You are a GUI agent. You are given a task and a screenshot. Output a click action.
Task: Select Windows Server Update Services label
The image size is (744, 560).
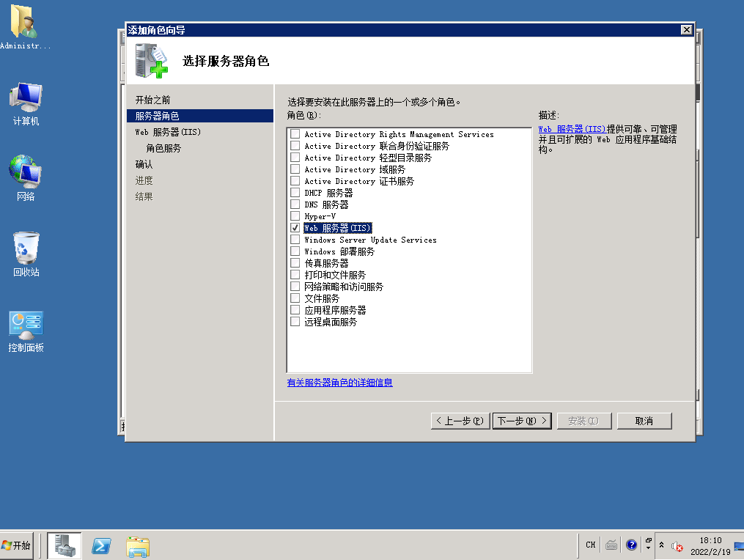[371, 240]
